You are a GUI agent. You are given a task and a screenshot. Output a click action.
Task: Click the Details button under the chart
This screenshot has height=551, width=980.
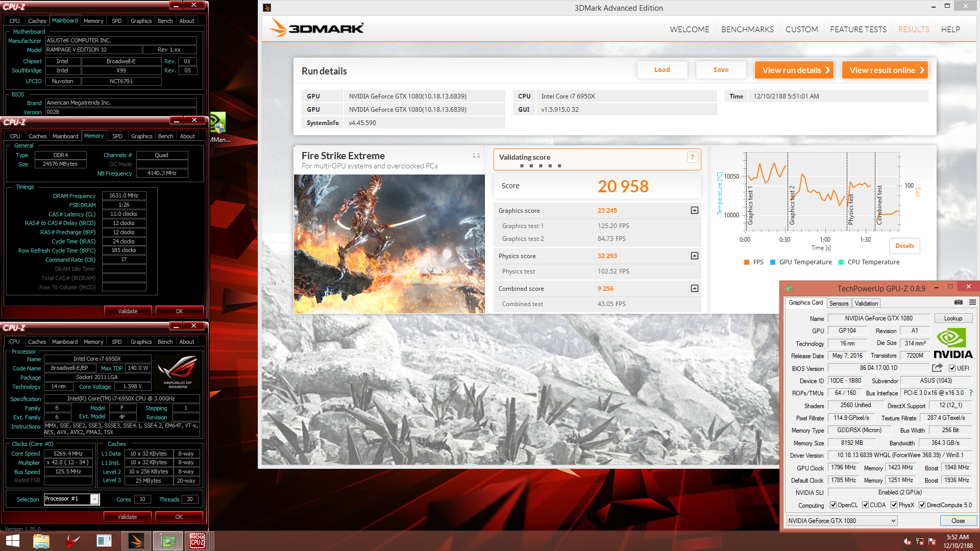tap(904, 246)
